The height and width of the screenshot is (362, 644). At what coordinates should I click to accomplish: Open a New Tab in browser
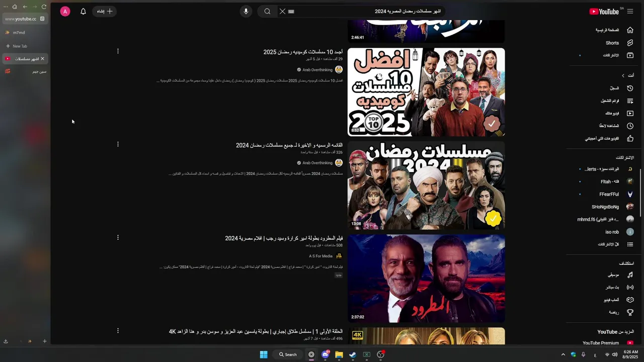[25, 46]
